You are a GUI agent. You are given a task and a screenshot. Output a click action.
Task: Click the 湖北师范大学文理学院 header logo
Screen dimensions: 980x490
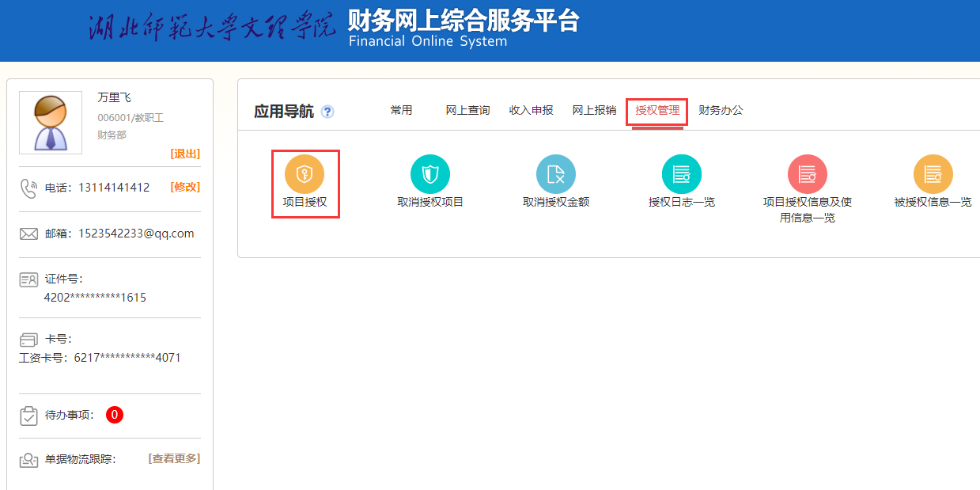211,28
